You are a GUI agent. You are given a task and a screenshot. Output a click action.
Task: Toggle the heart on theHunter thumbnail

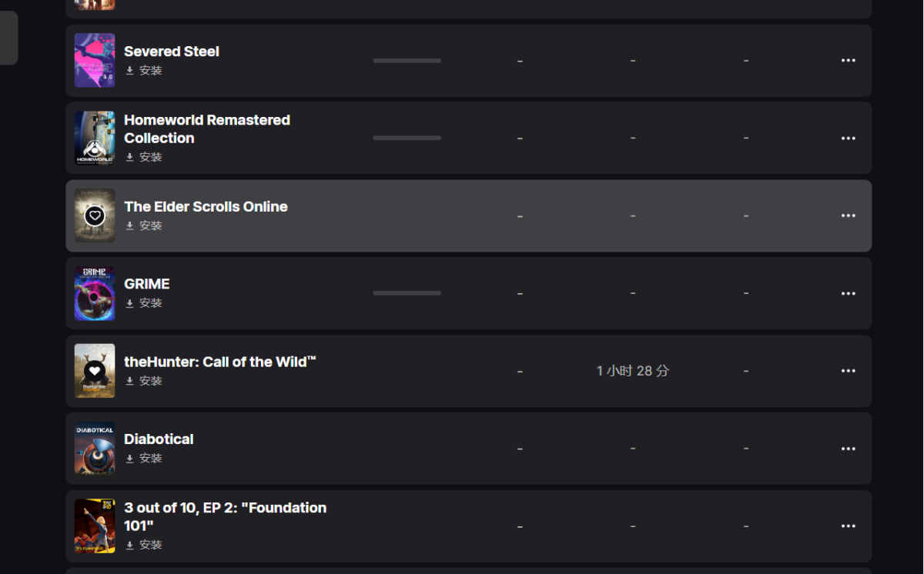click(95, 371)
